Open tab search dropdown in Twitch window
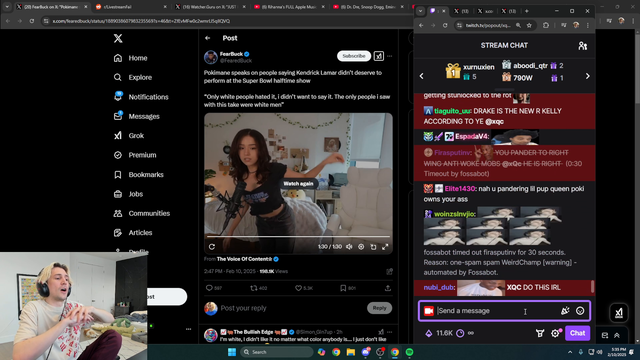The width and height of the screenshot is (640, 360). coord(420,11)
